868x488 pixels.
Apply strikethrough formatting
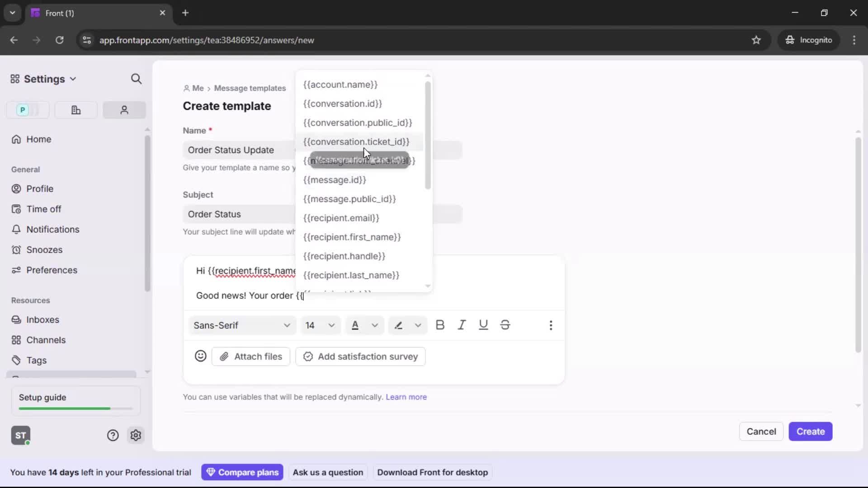coord(505,325)
